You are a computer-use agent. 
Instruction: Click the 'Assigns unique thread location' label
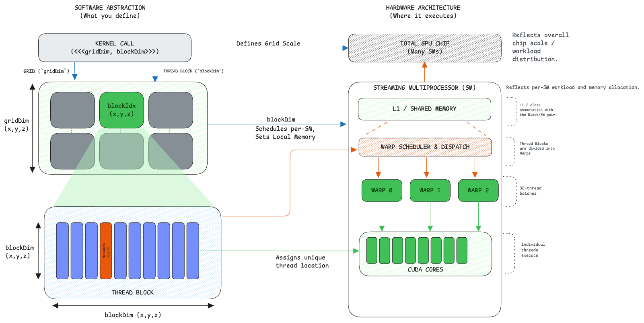point(302,261)
